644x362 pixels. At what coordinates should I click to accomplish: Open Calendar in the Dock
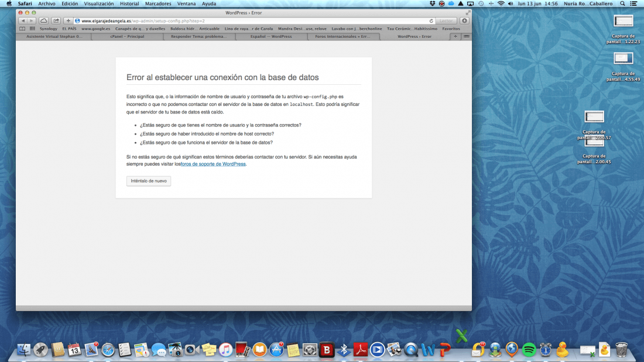(x=74, y=350)
